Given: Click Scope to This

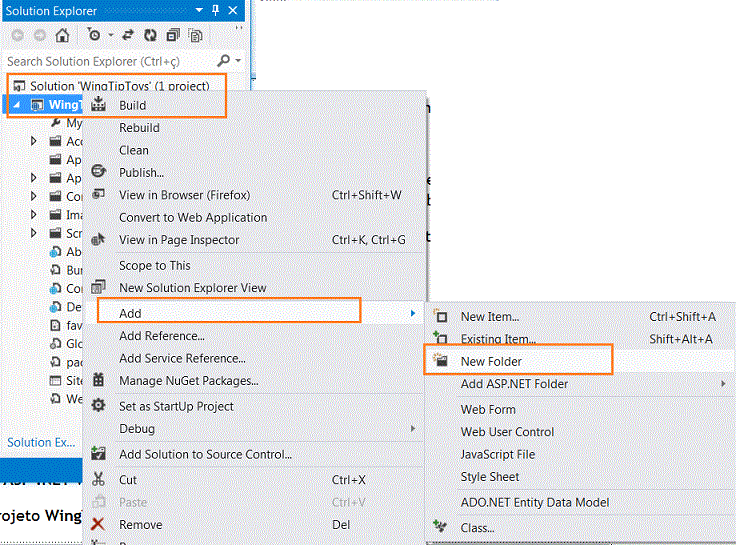Looking at the screenshot, I should 155,266.
